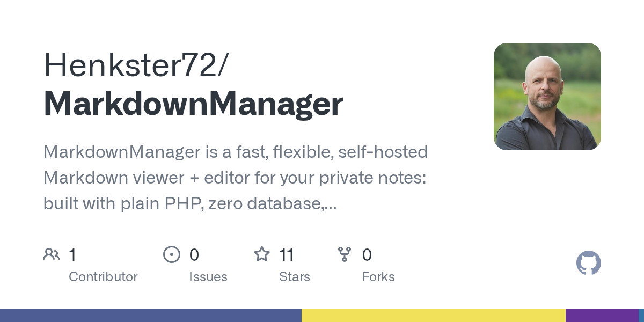This screenshot has width=644, height=322.
Task: Click the contributors people icon
Action: (x=52, y=254)
